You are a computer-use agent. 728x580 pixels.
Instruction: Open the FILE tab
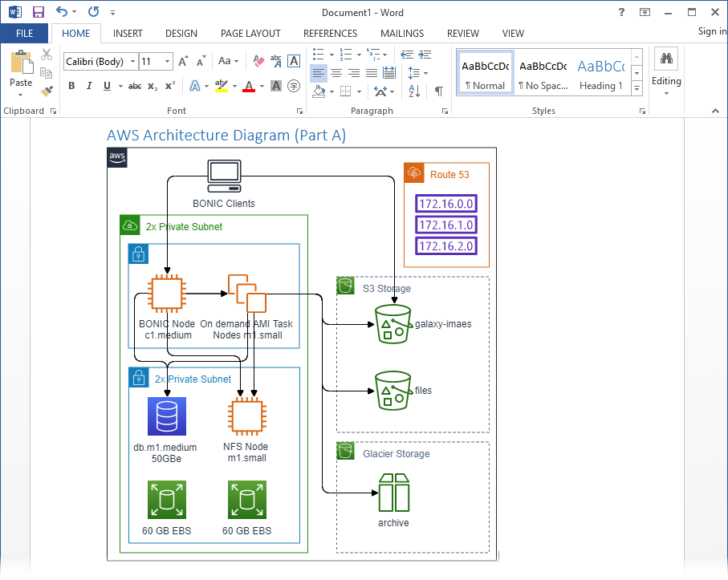pos(24,34)
